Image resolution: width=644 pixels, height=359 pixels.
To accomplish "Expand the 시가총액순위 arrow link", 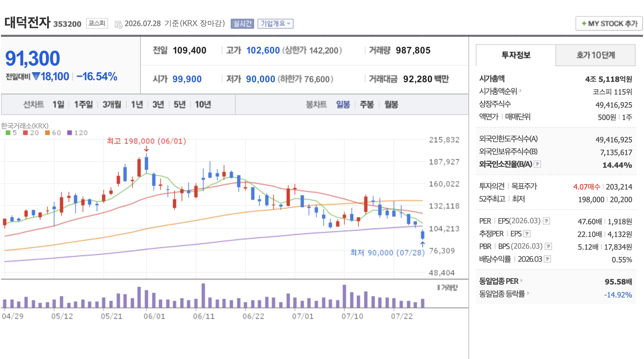I will pyautogui.click(x=521, y=91).
